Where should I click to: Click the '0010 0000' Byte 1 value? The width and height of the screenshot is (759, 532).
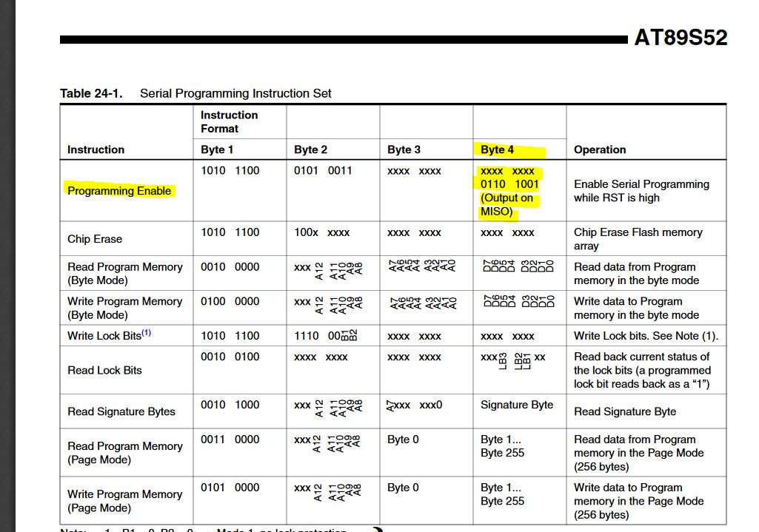(x=230, y=267)
